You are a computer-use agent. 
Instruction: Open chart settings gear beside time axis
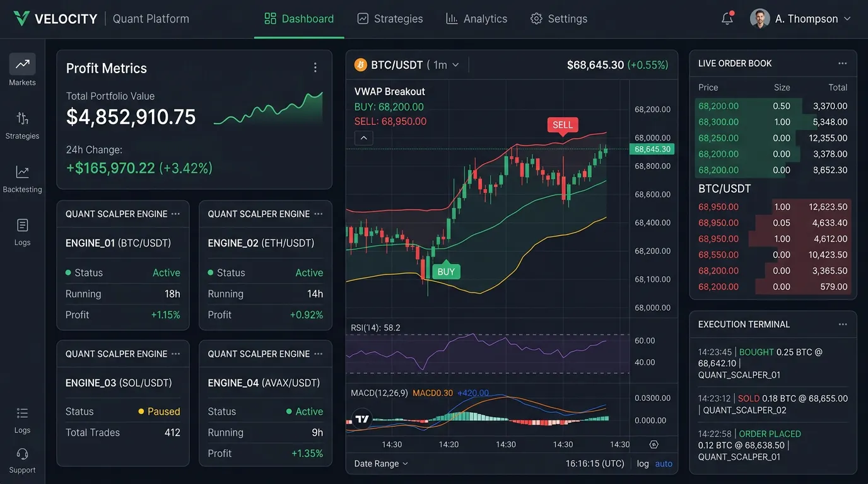coord(654,444)
